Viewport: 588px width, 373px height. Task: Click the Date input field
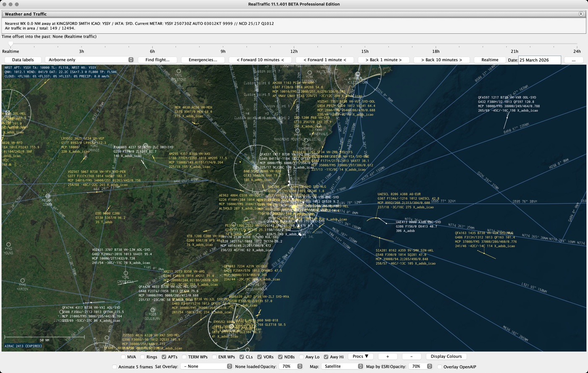[539, 60]
